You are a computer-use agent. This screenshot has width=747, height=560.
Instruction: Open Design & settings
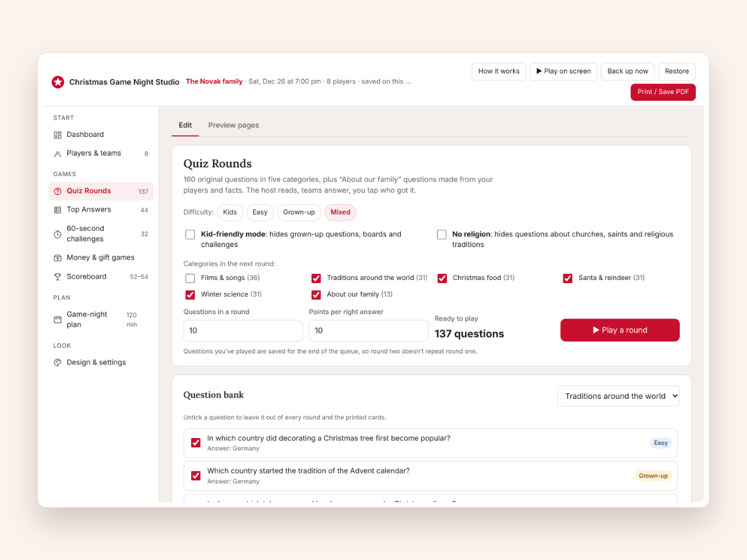click(101, 362)
